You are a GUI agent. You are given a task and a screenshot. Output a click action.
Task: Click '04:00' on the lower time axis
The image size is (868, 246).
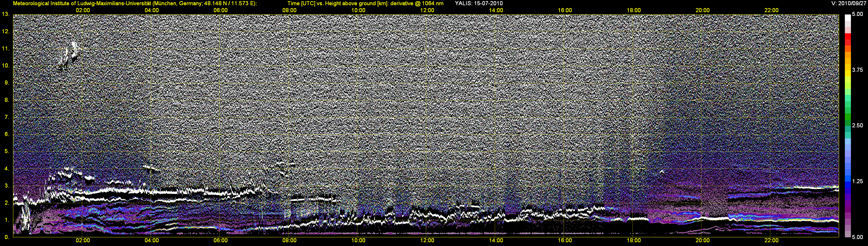pos(152,240)
